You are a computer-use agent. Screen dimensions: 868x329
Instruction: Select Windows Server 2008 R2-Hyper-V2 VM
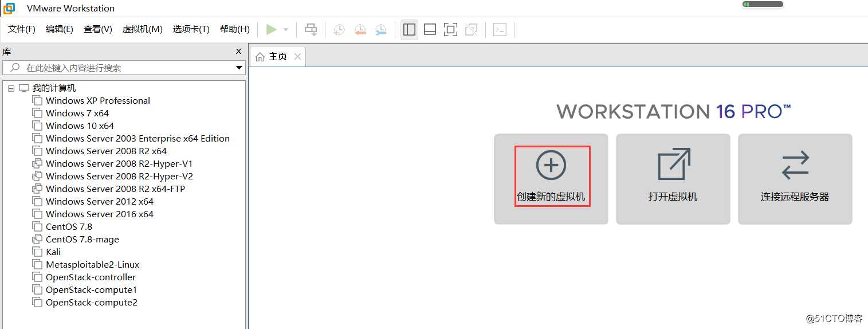119,177
